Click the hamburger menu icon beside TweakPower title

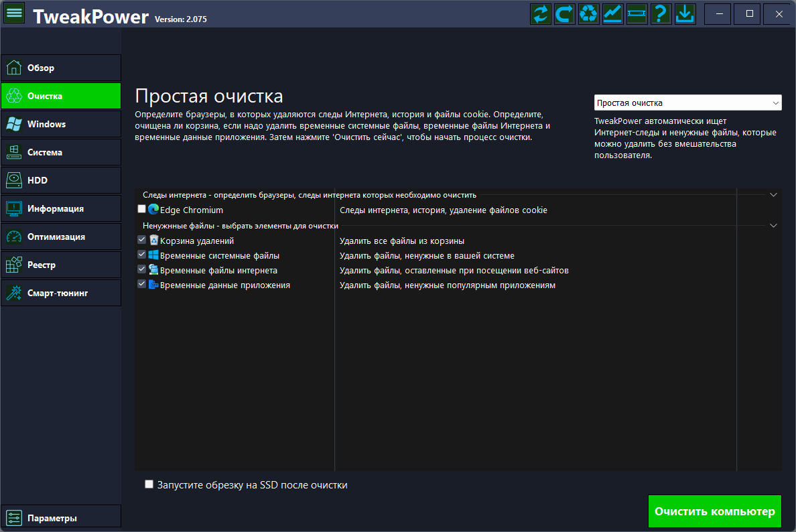[x=13, y=13]
